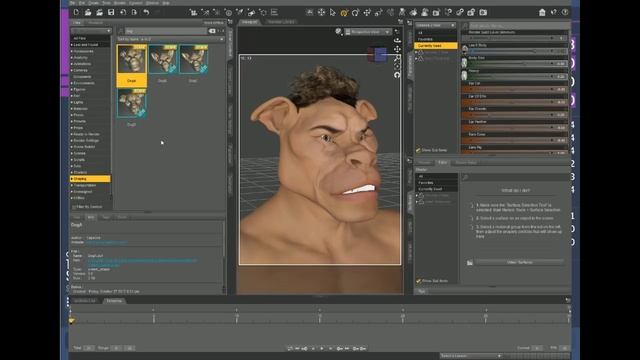Open the File menu
Viewport: 640px width, 360px height.
73,3
